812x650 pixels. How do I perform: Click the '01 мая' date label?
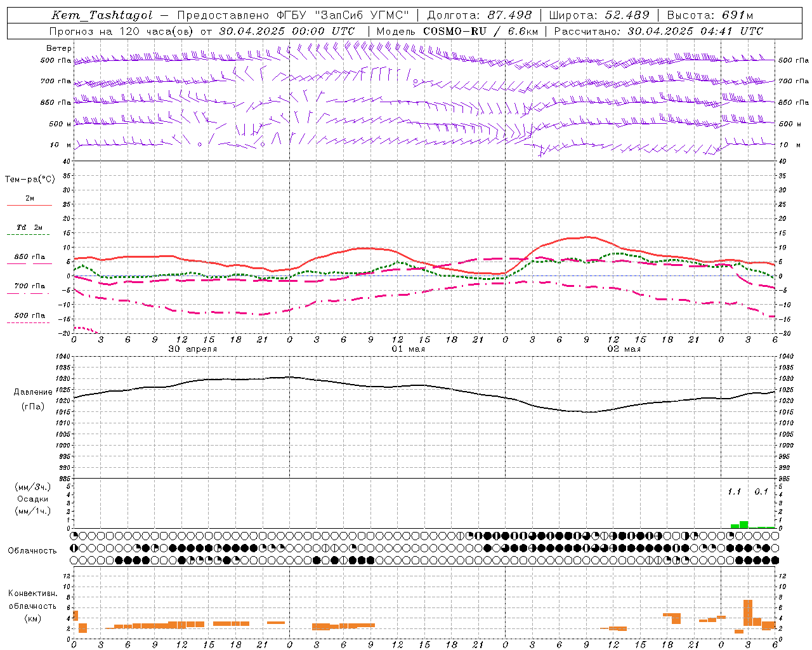(408, 349)
